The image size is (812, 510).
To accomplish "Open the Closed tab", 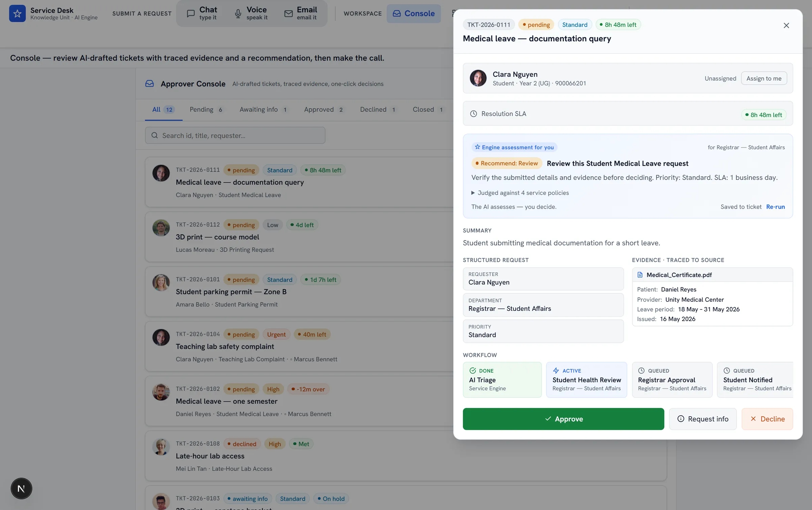I will [428, 109].
